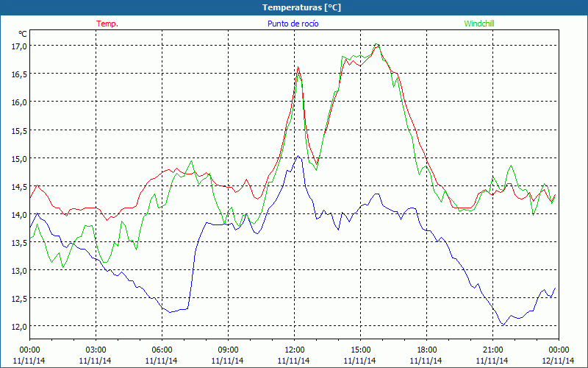Screen dimensions: 588x368
Task: Click the 13,0 y-axis value
Action: (19, 270)
